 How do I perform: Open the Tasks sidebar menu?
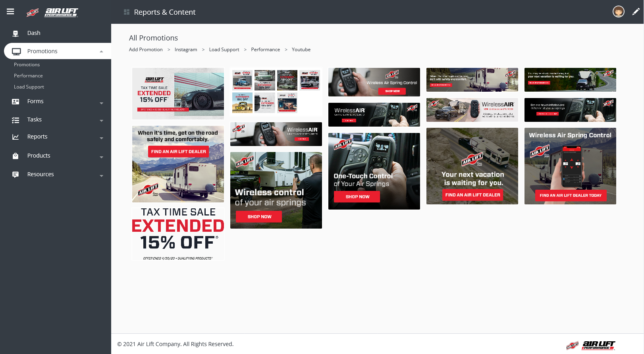point(34,119)
